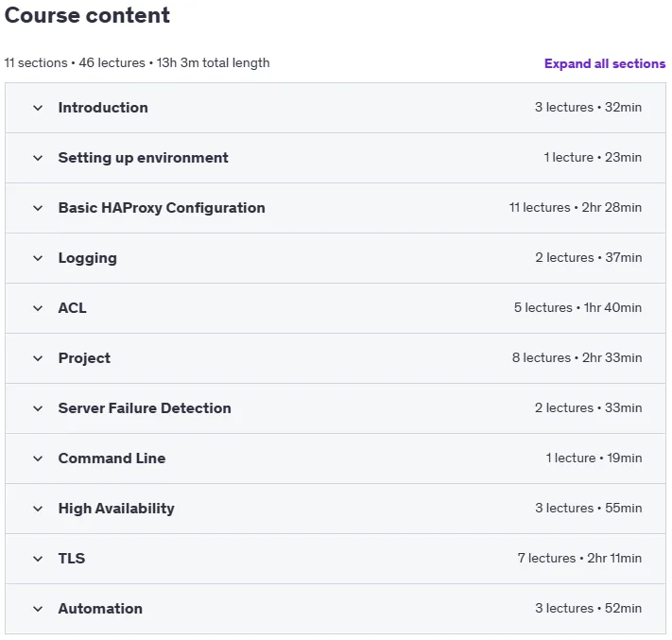This screenshot has height=640, width=672.
Task: Expand High Availability with its chevron
Action: tap(38, 509)
